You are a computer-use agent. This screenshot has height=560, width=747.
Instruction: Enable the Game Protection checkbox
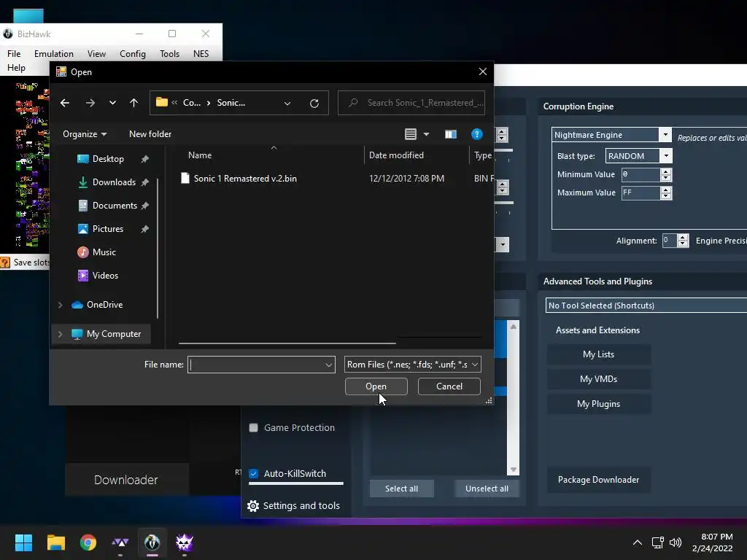click(x=253, y=427)
